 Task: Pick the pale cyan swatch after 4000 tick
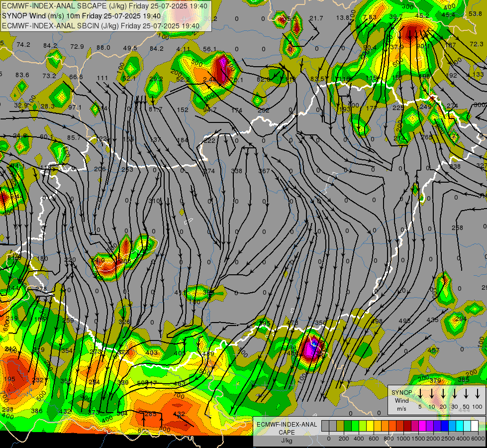coord(467,426)
